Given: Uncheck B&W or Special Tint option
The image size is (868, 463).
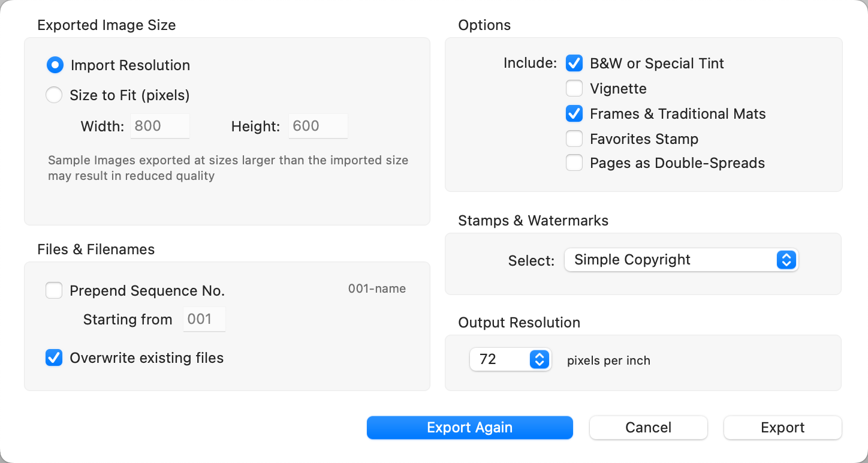Looking at the screenshot, I should [x=574, y=63].
